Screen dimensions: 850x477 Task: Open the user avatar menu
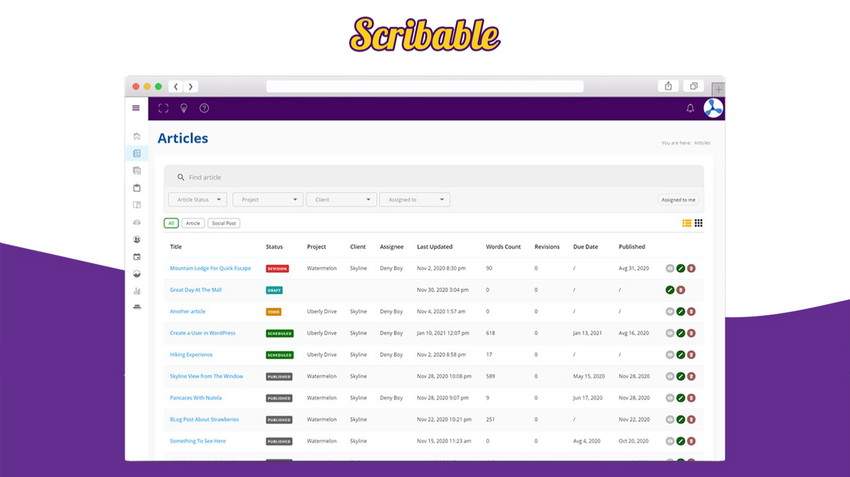point(713,108)
